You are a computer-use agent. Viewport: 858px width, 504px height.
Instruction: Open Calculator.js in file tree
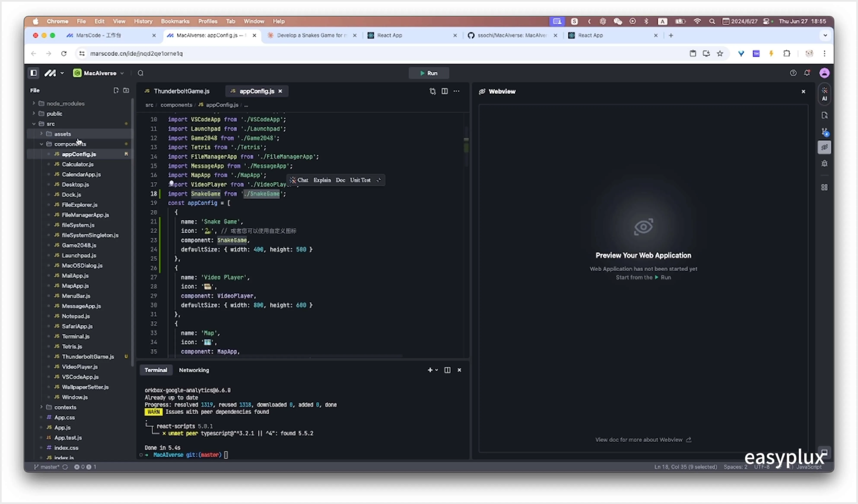click(78, 164)
